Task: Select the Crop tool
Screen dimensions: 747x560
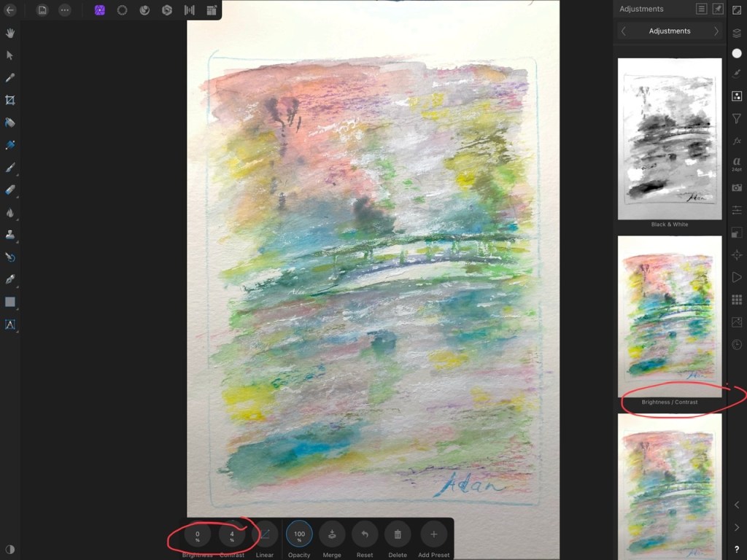Action: [10, 100]
